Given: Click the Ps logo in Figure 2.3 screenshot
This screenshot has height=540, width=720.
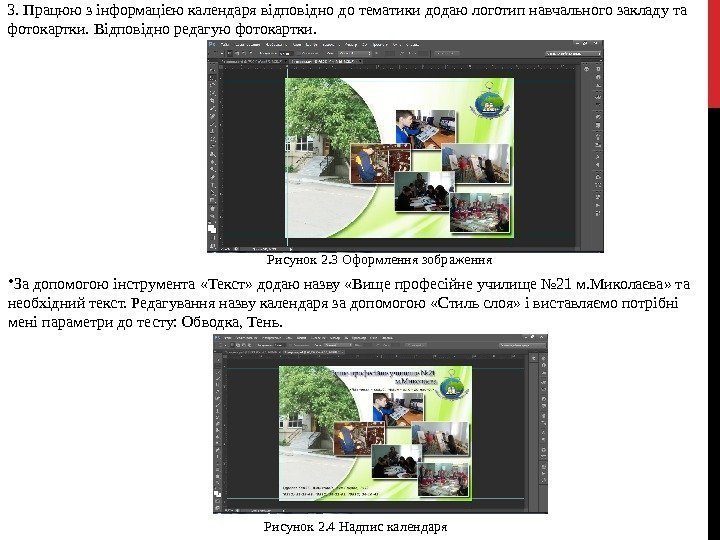Looking at the screenshot, I should pyautogui.click(x=212, y=45).
